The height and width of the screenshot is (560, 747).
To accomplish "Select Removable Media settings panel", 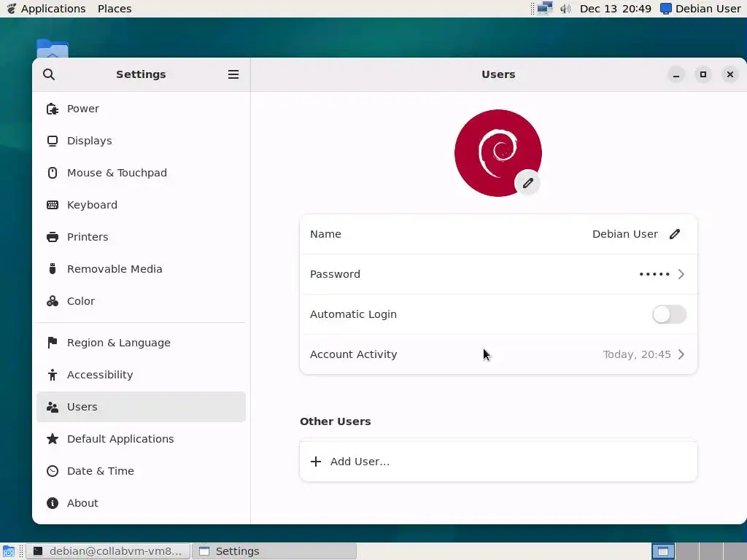I will [x=141, y=269].
